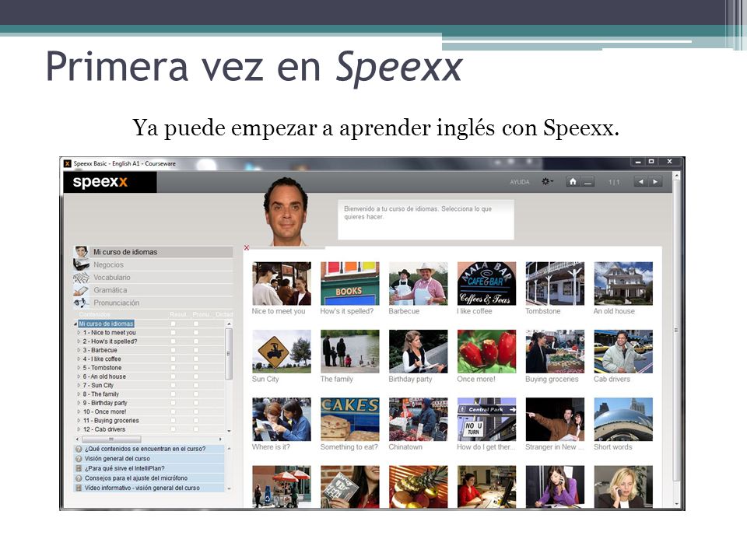Image resolution: width=747 pixels, height=560 pixels.
Task: Open the Short words lesson thumbnail
Action: tap(623, 419)
